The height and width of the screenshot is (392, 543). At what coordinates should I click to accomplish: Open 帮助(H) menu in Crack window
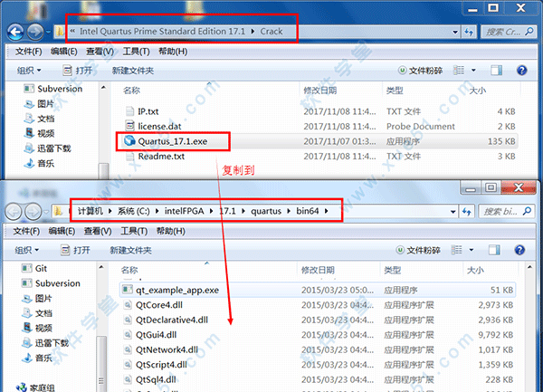point(173,52)
